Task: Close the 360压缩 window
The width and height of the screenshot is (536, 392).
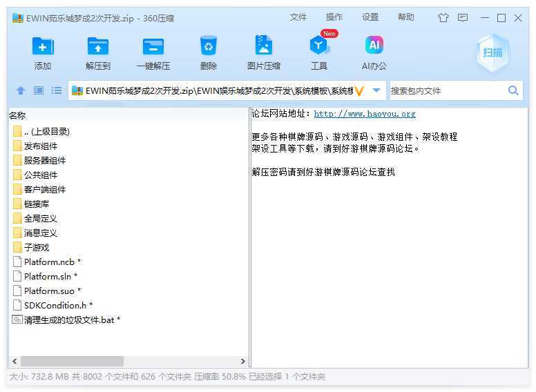Action: coord(518,18)
